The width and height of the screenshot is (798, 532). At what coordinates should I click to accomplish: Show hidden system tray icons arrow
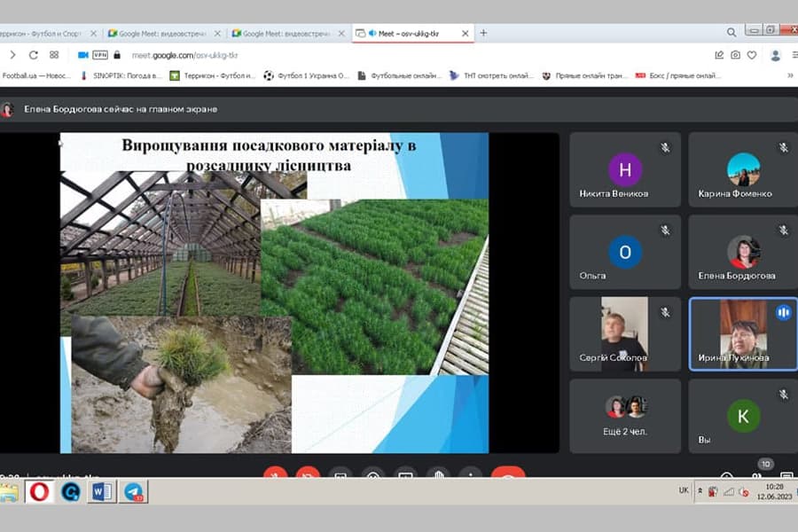(700, 490)
